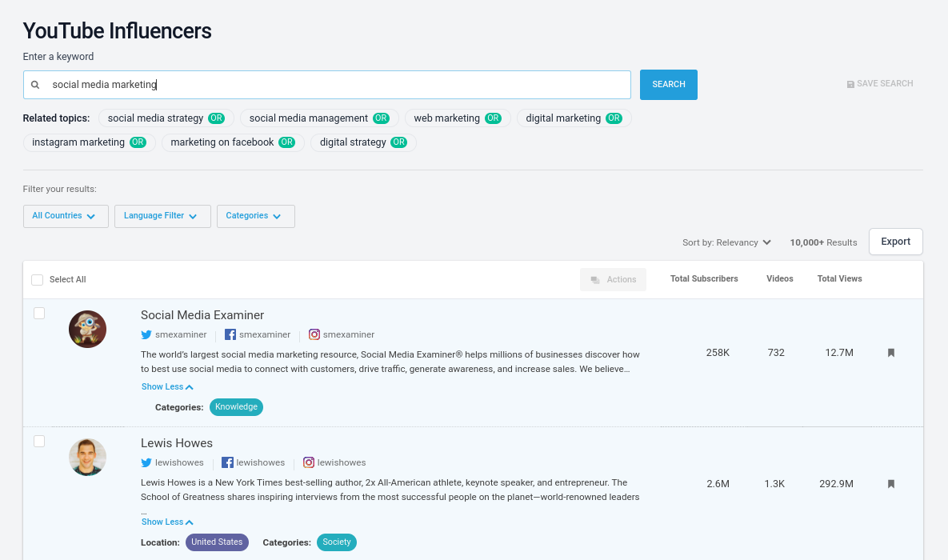Tick the Social Media Examiner checkbox
This screenshot has width=948, height=560.
[39, 314]
